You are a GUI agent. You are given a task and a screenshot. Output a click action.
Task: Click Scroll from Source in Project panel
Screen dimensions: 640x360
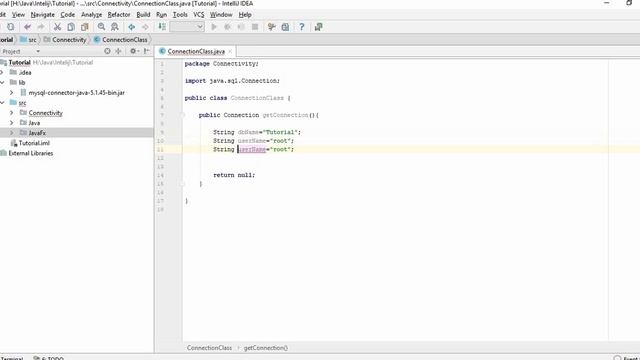pos(107,51)
